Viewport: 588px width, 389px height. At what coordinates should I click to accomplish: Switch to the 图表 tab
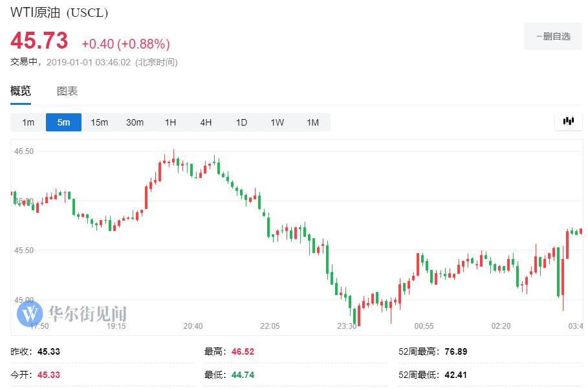point(67,91)
